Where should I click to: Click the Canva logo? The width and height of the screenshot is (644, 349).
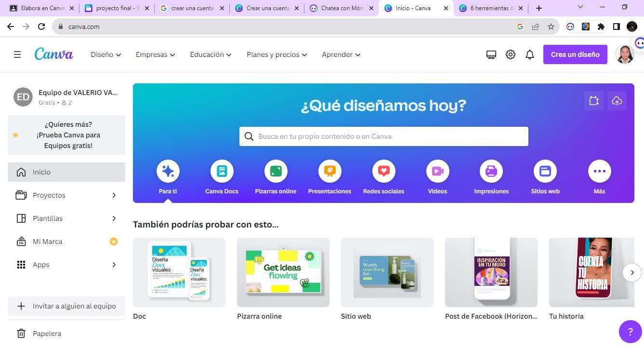53,54
